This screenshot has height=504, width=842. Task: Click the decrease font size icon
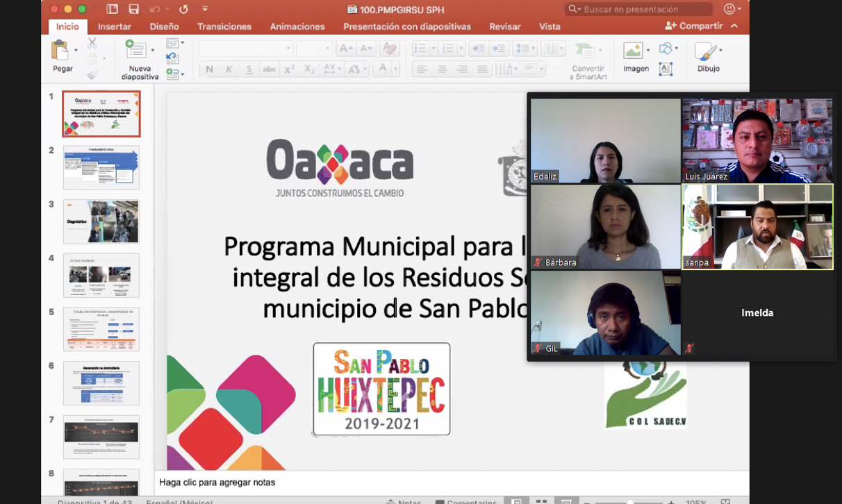pyautogui.click(x=366, y=49)
